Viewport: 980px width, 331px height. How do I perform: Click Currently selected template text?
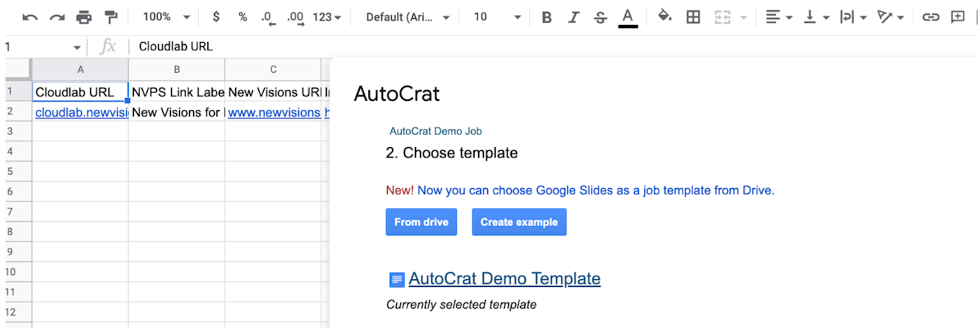pos(461,304)
